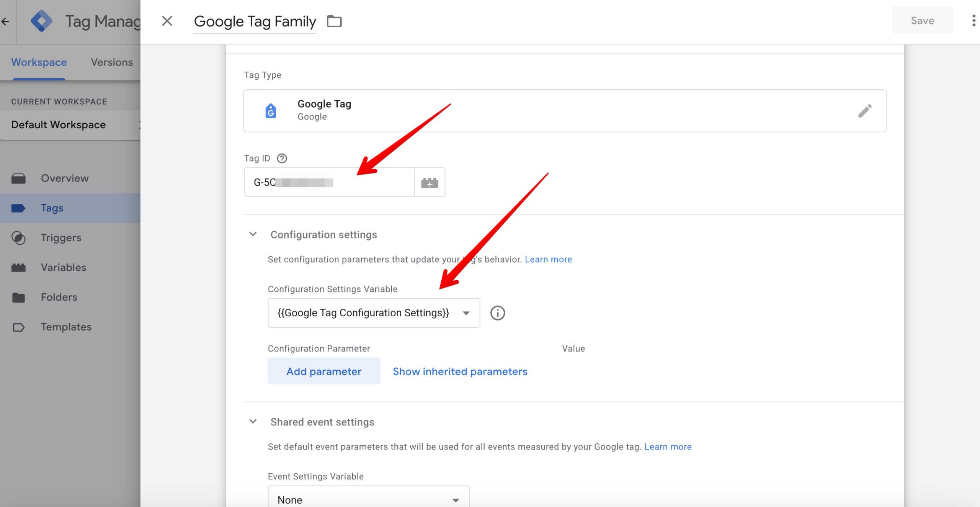The image size is (980, 507).
Task: Click Show inherited parameters
Action: point(460,371)
